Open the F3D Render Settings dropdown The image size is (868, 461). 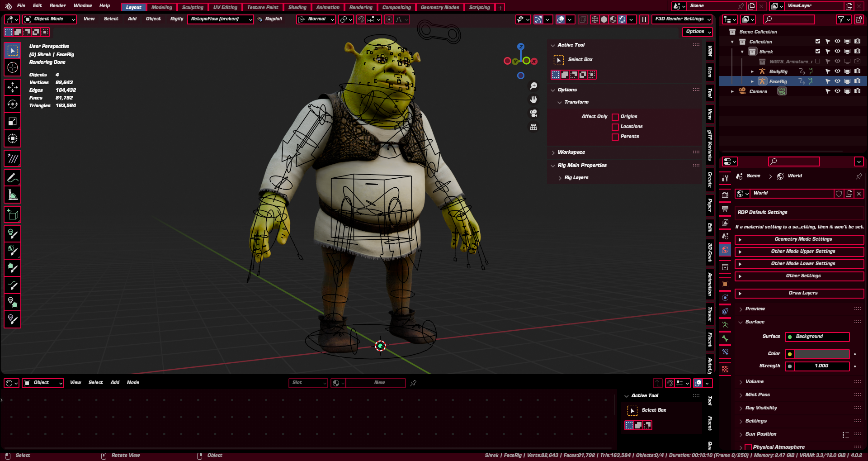(682, 19)
